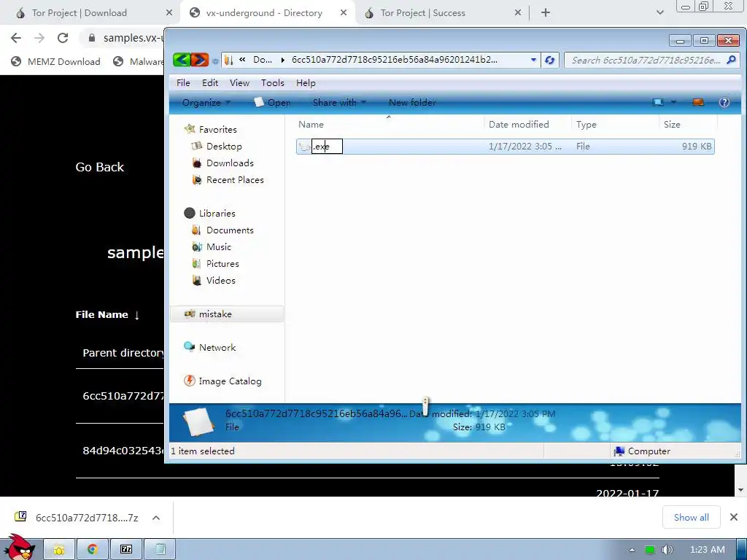Screen dimensions: 747x560
Task: Close the downloads bar
Action: 734,517
